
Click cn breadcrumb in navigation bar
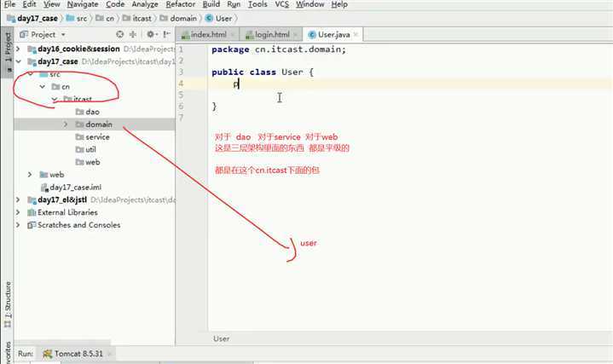point(105,19)
